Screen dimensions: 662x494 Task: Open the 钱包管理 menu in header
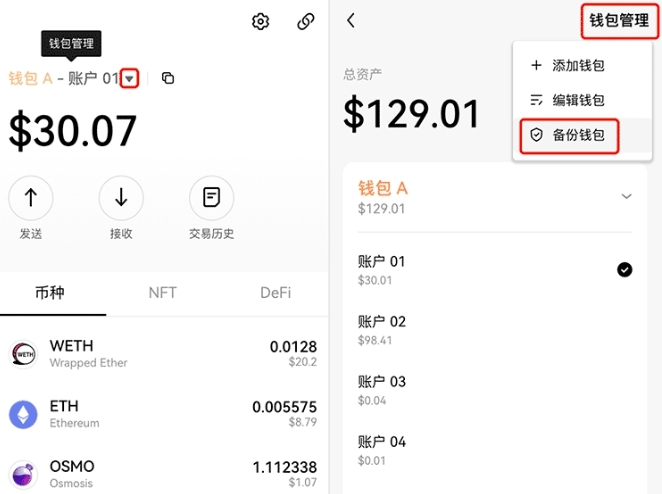pos(618,20)
